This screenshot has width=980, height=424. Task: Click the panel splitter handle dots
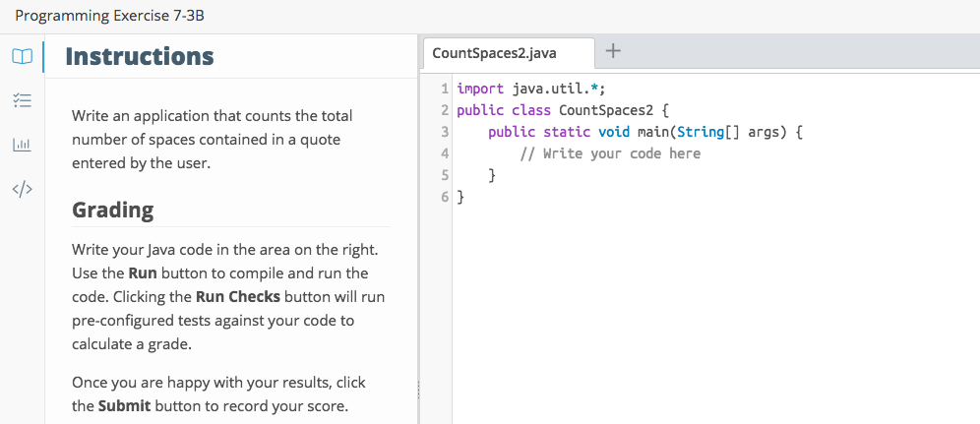(418, 390)
